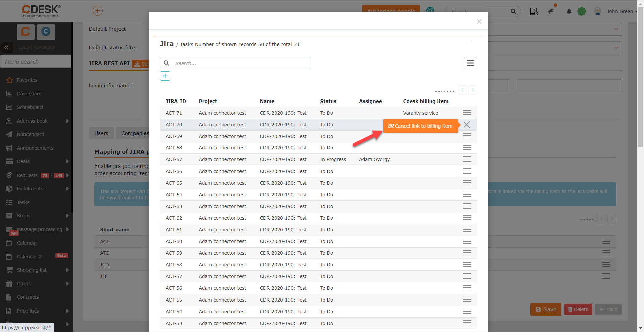Open Calendar in the sidebar

(27, 243)
